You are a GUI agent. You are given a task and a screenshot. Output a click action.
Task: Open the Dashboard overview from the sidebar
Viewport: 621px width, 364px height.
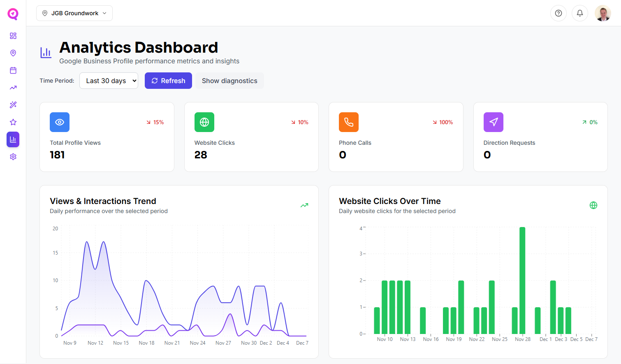(13, 36)
